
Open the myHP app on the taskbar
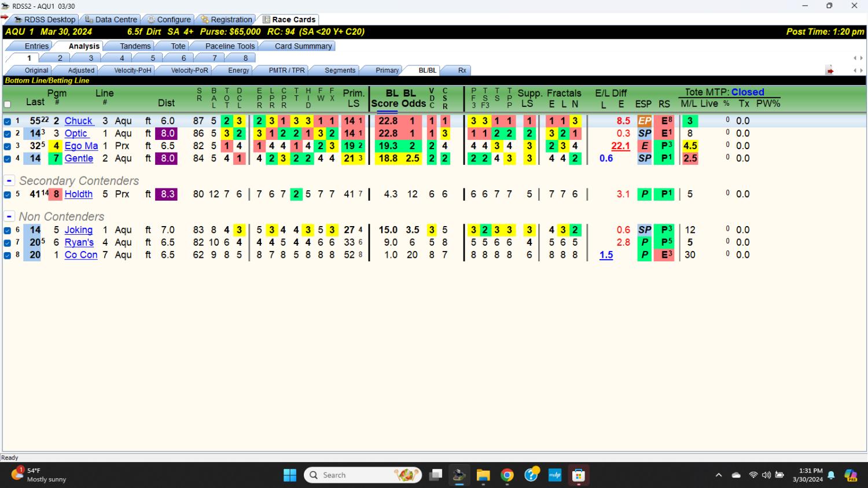[x=555, y=475]
